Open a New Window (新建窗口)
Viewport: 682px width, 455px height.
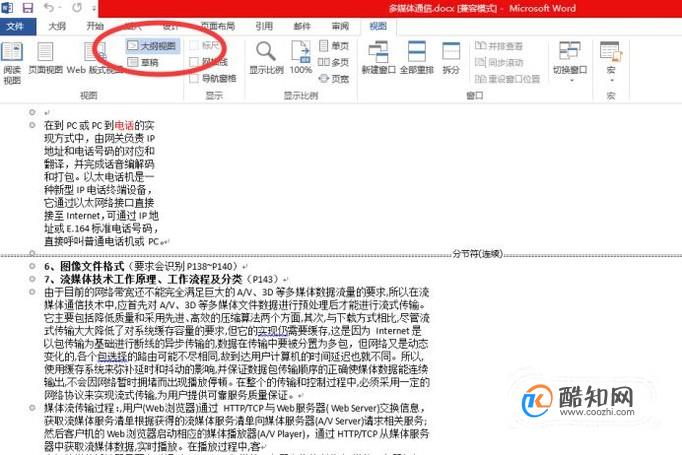click(378, 58)
